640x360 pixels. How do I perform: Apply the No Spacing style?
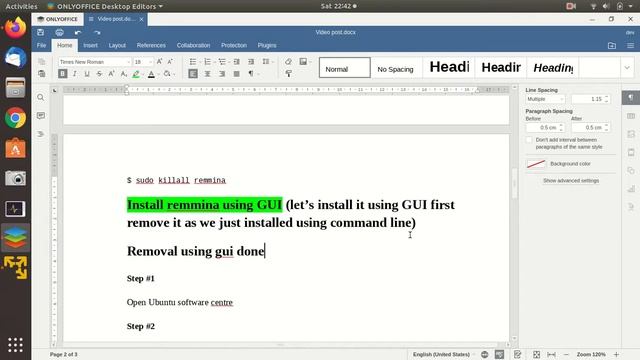click(x=395, y=68)
